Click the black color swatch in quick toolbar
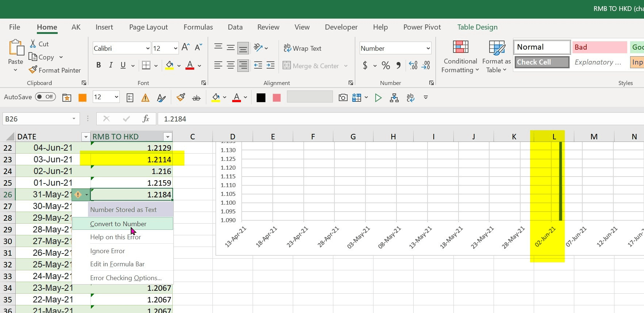 pyautogui.click(x=261, y=98)
